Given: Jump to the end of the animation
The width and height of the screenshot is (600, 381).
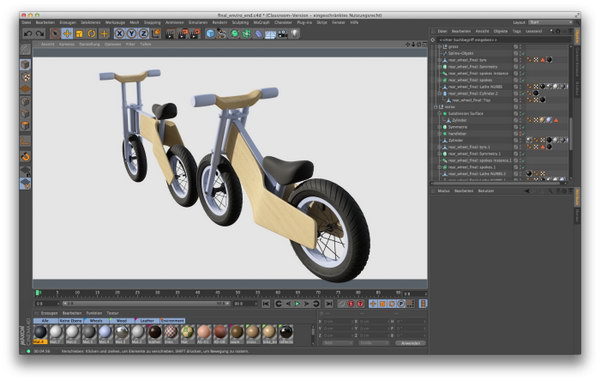Looking at the screenshot, I should (329, 304).
